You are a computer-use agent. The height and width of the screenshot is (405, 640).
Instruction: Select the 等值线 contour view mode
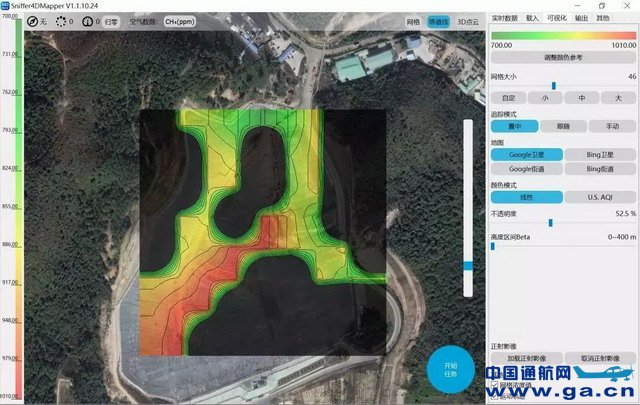pyautogui.click(x=438, y=20)
